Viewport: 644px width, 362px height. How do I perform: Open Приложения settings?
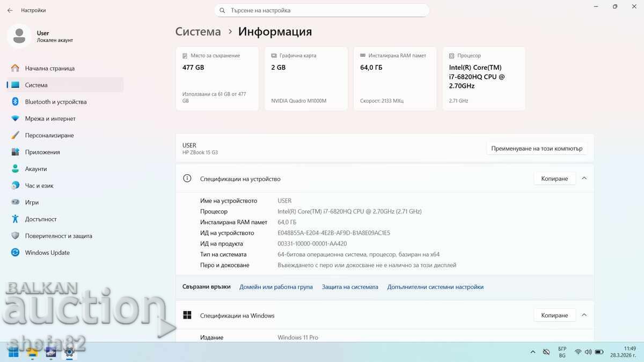point(64,152)
